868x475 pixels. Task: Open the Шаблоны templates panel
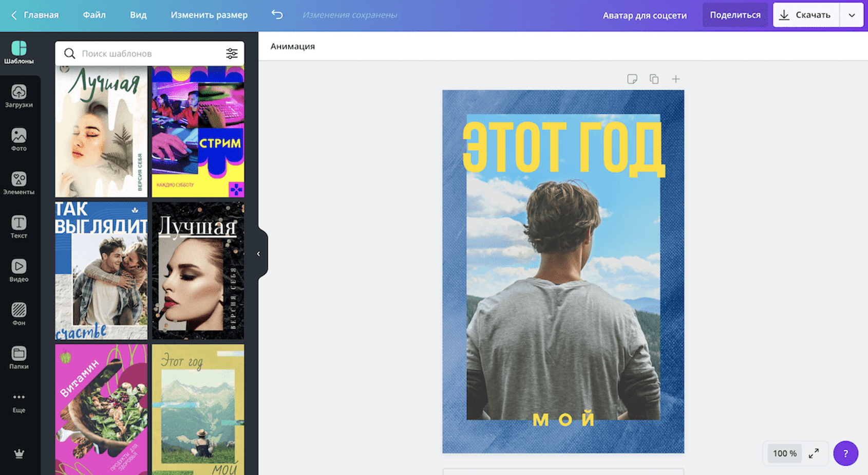point(19,52)
